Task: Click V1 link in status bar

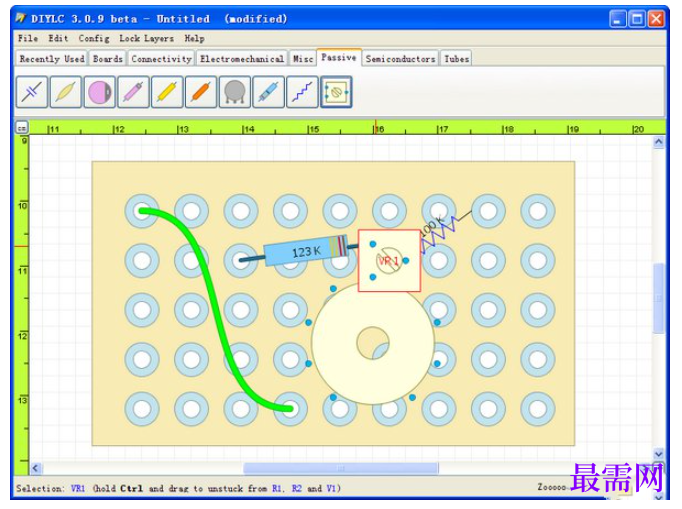Action: 331,489
